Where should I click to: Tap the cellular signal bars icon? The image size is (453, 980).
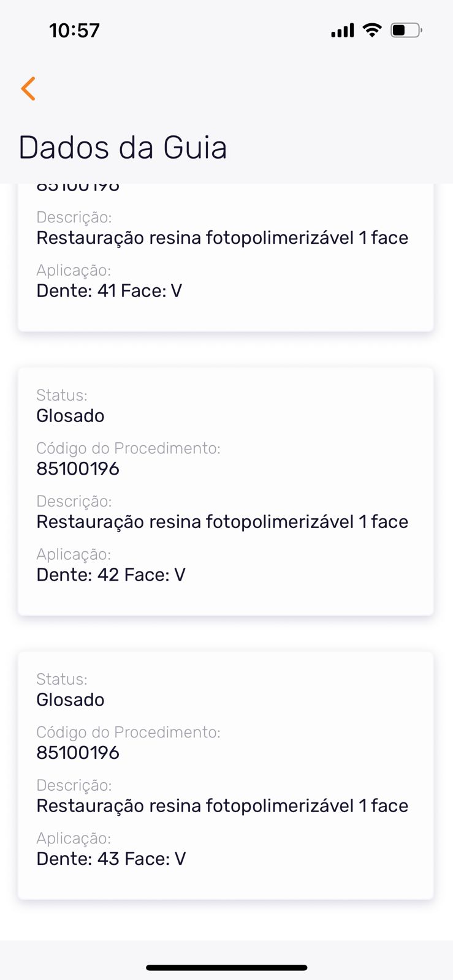point(342,31)
